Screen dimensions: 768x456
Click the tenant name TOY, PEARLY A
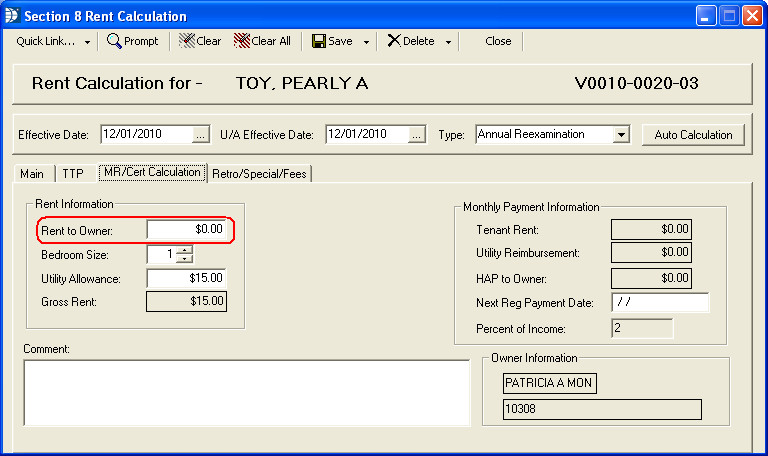pyautogui.click(x=302, y=83)
